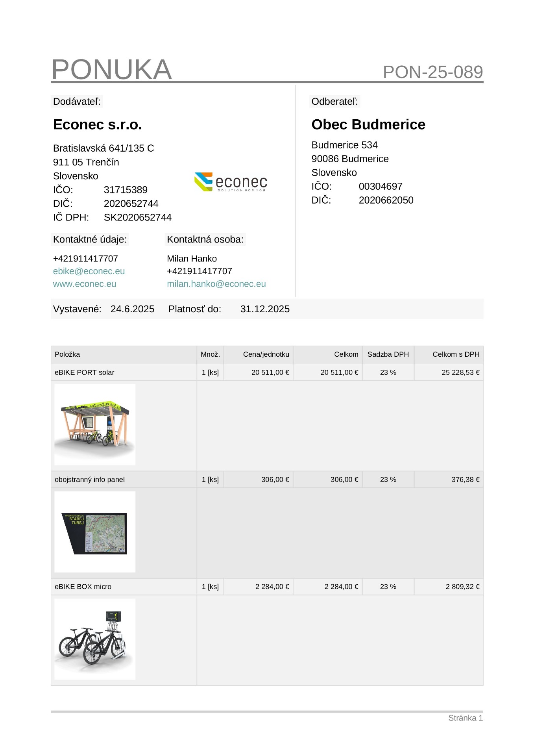Click the Sadzba DPH column header
The width and height of the screenshot is (534, 756).
(x=388, y=354)
